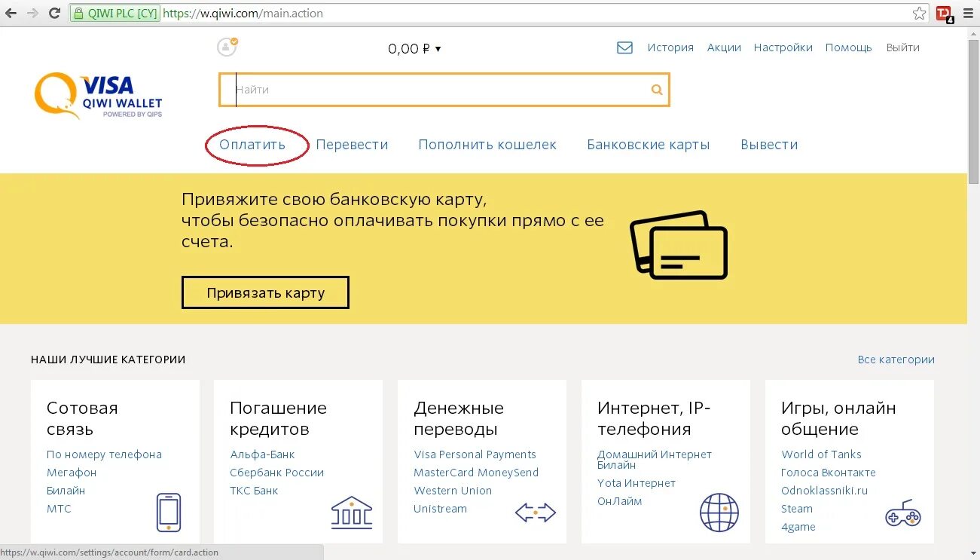The image size is (980, 560).
Task: Open the Оплатить menu
Action: (252, 145)
